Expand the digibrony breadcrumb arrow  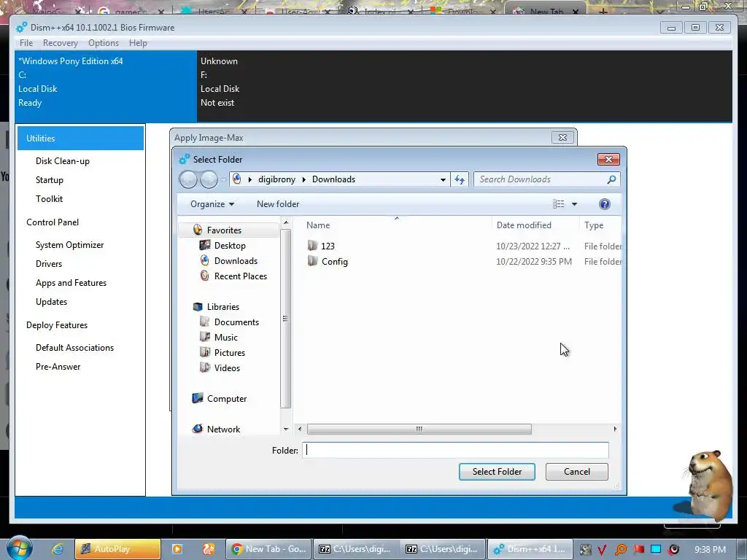point(303,179)
